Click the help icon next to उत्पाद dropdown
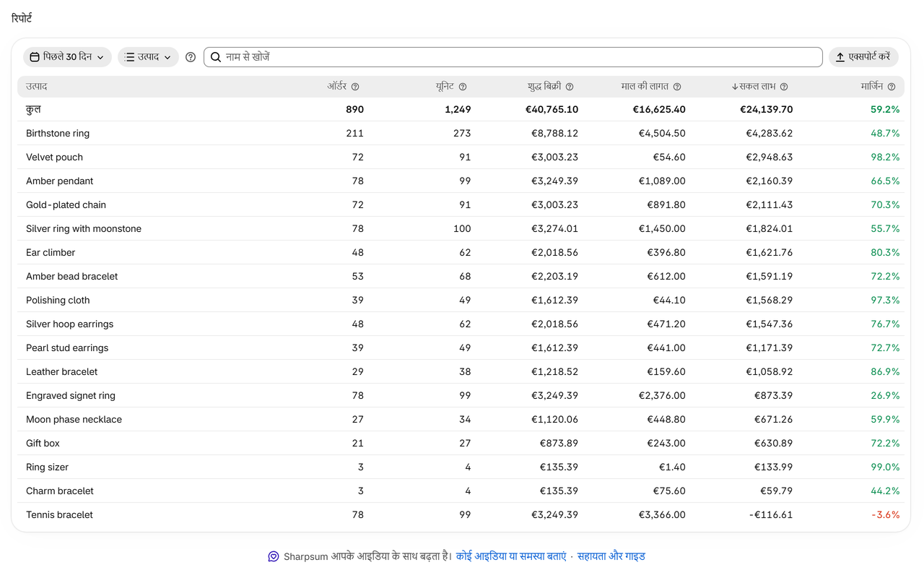Viewport: 924px width, 578px height. coord(191,57)
